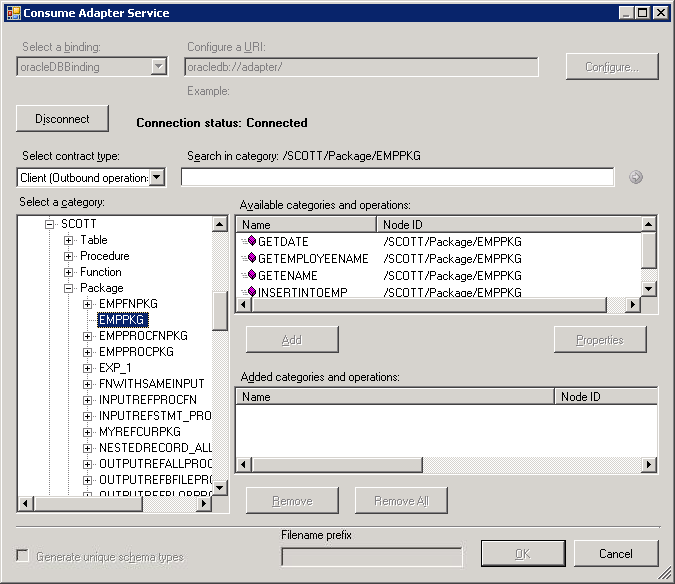Click the Properties button

[x=600, y=340]
